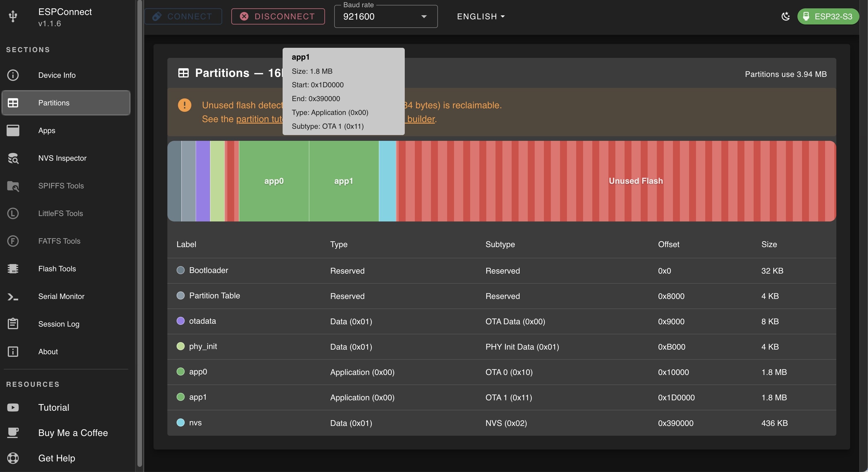Click the SPIFFS Tools folder icon

tap(13, 186)
